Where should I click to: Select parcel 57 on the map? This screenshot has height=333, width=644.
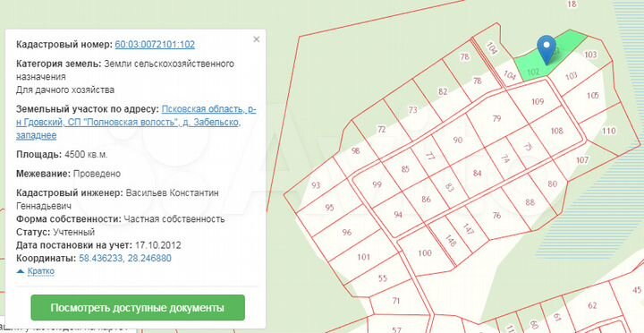[x=396, y=329]
